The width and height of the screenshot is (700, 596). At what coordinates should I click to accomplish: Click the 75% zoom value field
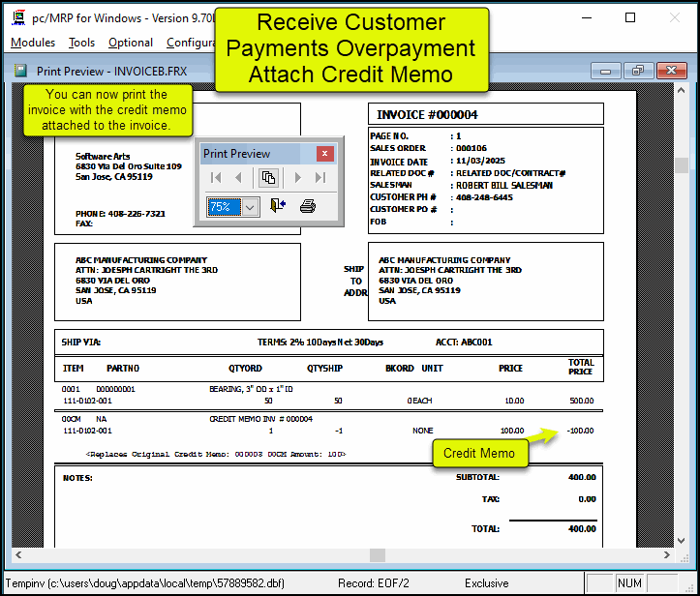coord(223,206)
